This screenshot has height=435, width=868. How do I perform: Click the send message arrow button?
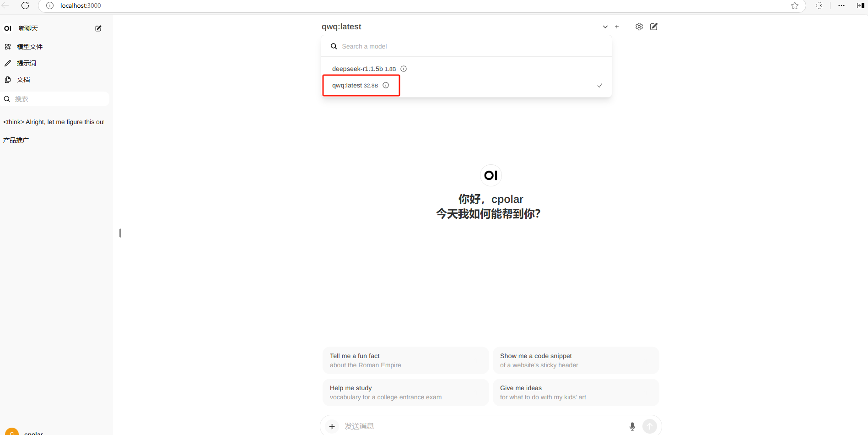pyautogui.click(x=649, y=426)
